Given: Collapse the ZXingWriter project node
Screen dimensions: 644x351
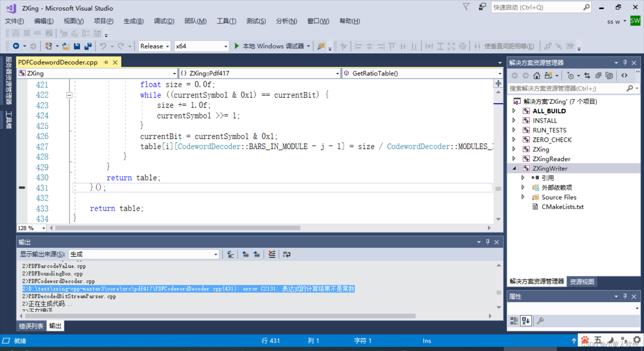Looking at the screenshot, I should click(x=514, y=168).
